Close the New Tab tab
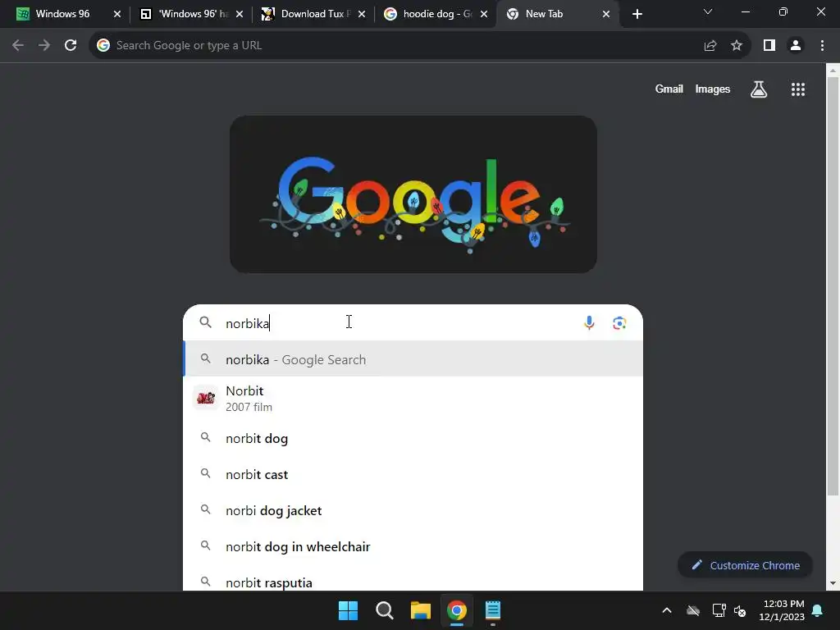840x630 pixels. coord(606,15)
